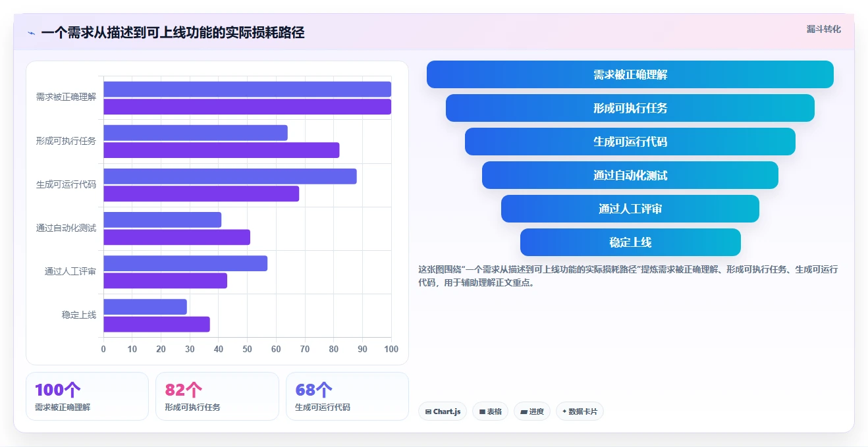Click lower purple bar for 生成可运行代码

click(201, 194)
